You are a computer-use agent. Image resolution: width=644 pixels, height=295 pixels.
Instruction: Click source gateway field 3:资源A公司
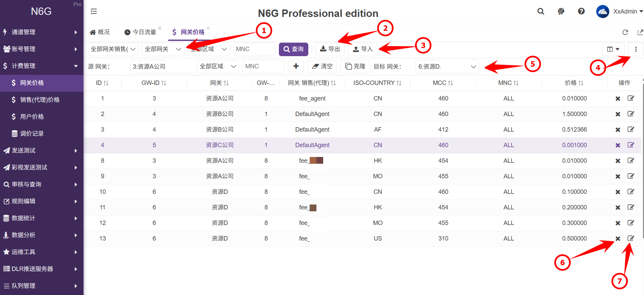pos(162,66)
